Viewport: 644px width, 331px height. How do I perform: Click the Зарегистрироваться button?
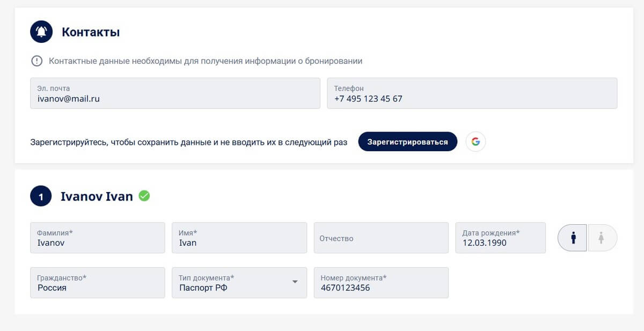pyautogui.click(x=408, y=142)
